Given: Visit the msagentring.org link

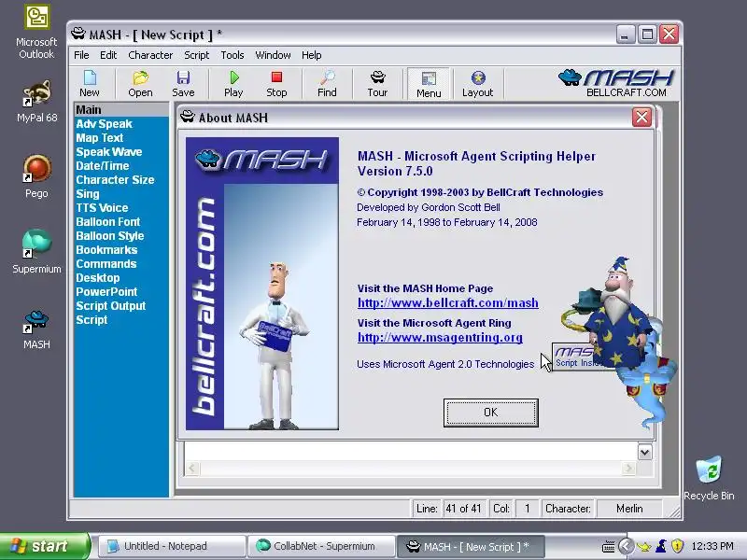Looking at the screenshot, I should click(x=440, y=338).
